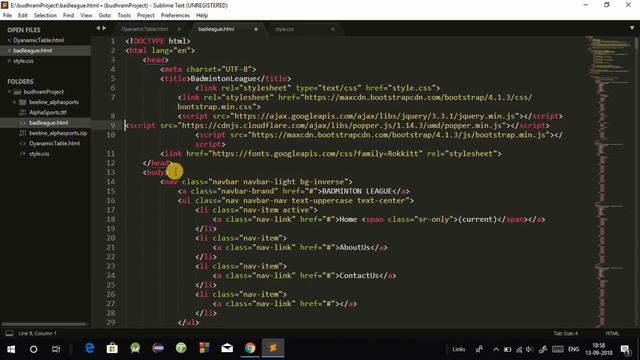Switch to the DyanamicTable.html tab

tap(145, 29)
